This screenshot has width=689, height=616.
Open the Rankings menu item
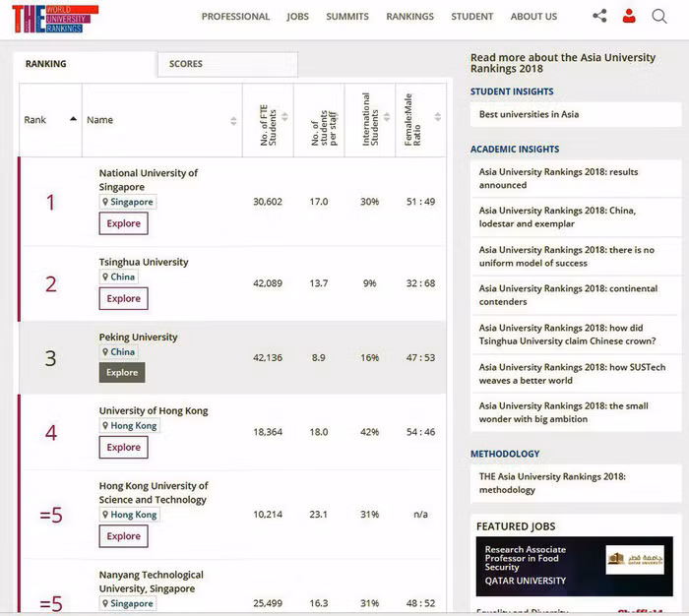click(x=409, y=17)
